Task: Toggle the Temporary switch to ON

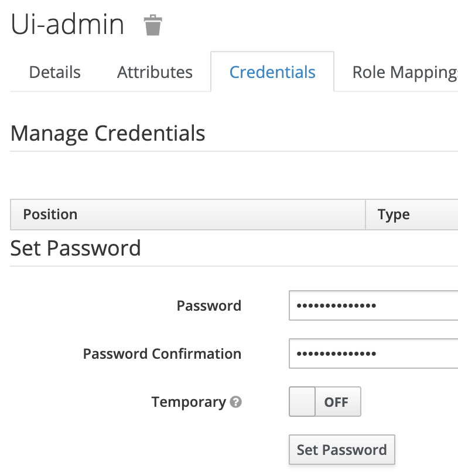Action: pos(325,402)
